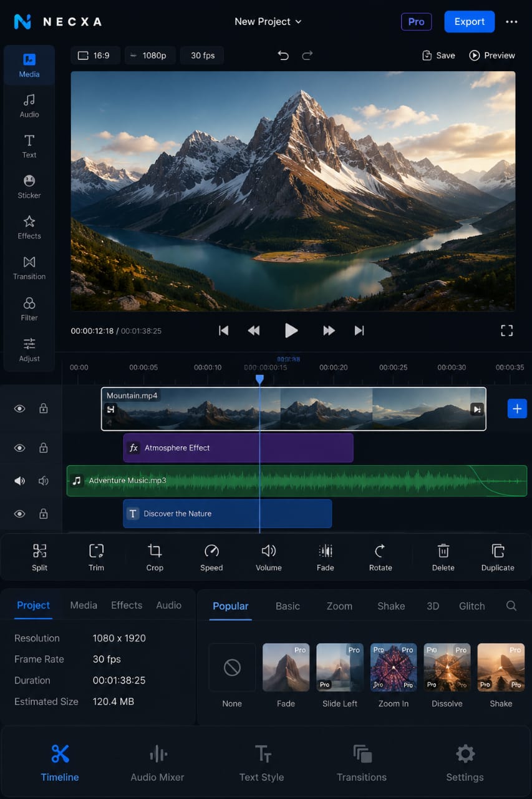Screen dimensions: 532x799
Task: Open the Sticker panel in the sidebar
Action: (x=29, y=187)
